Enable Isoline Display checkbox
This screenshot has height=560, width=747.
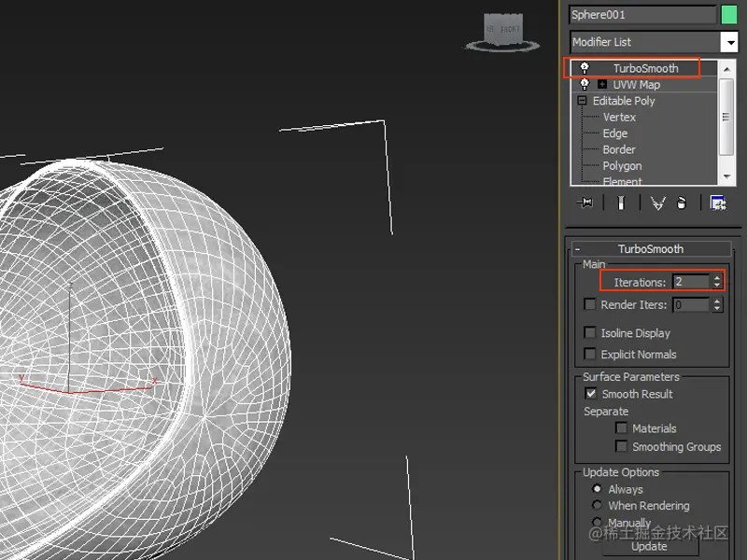pyautogui.click(x=590, y=332)
